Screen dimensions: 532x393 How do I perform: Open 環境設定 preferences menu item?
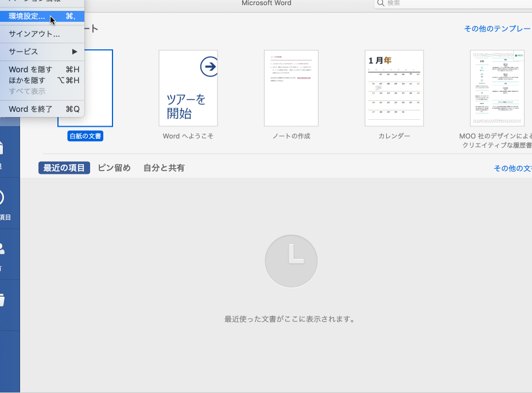tap(42, 16)
